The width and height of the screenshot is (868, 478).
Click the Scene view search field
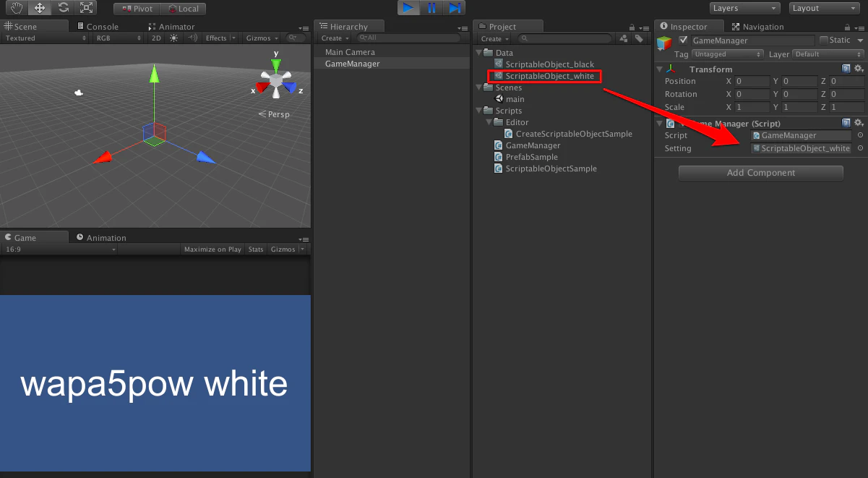pyautogui.click(x=296, y=38)
